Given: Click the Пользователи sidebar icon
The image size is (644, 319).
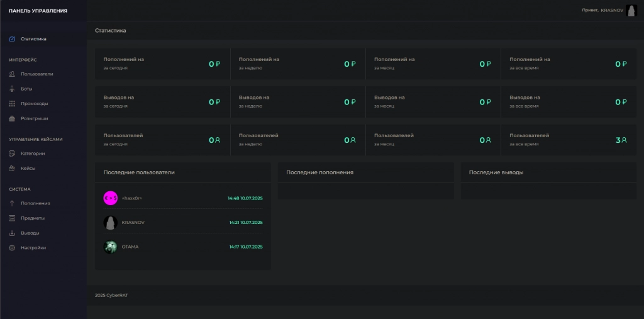Looking at the screenshot, I should pos(12,74).
